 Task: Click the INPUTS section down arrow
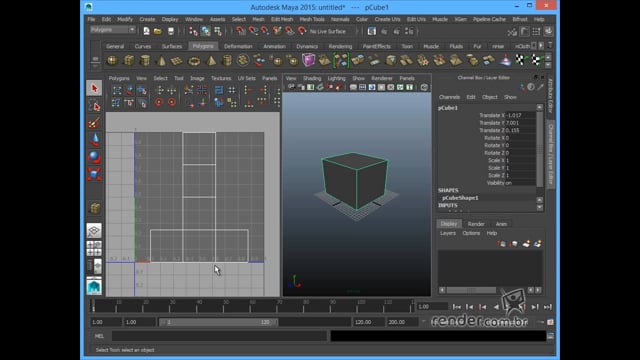pyautogui.click(x=540, y=207)
